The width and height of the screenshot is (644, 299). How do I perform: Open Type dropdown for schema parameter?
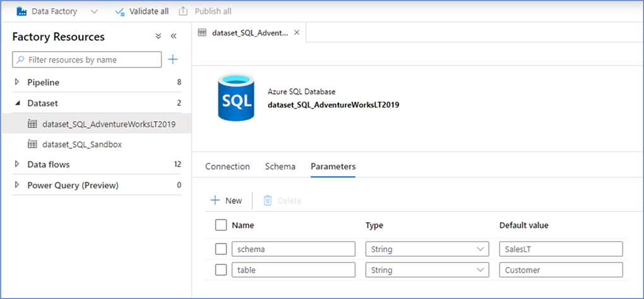(427, 249)
